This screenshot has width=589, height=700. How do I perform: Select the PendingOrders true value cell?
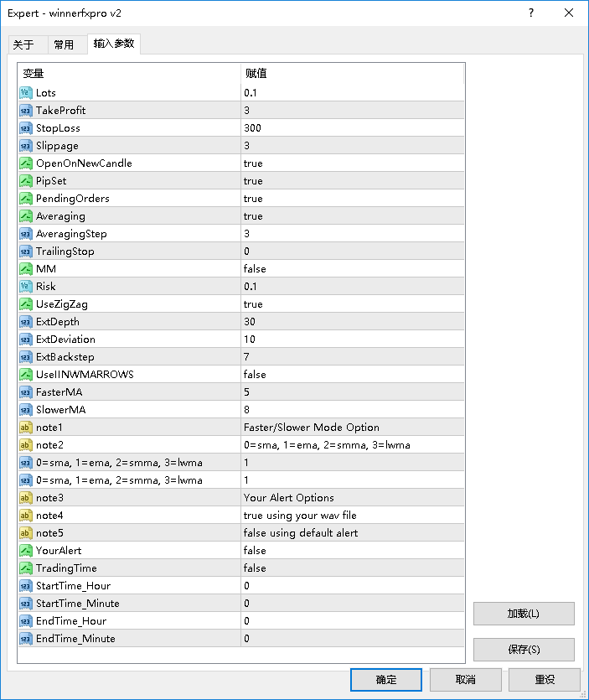(x=353, y=198)
